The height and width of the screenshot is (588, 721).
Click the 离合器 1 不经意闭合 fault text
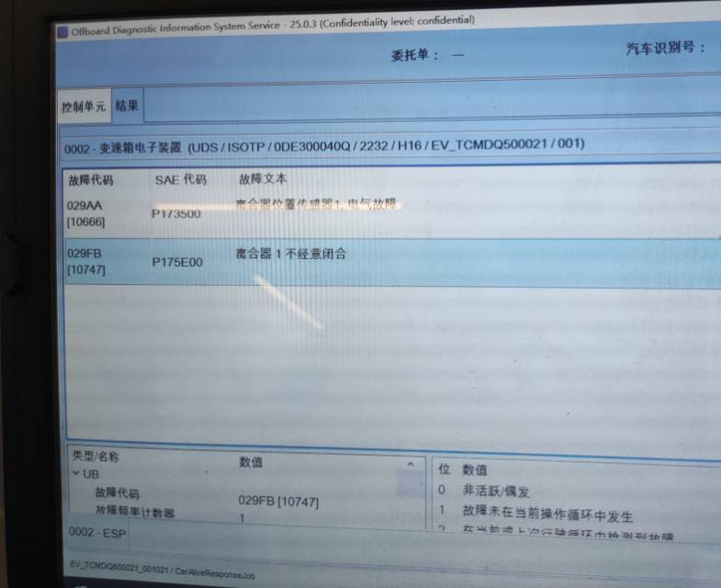pyautogui.click(x=291, y=254)
